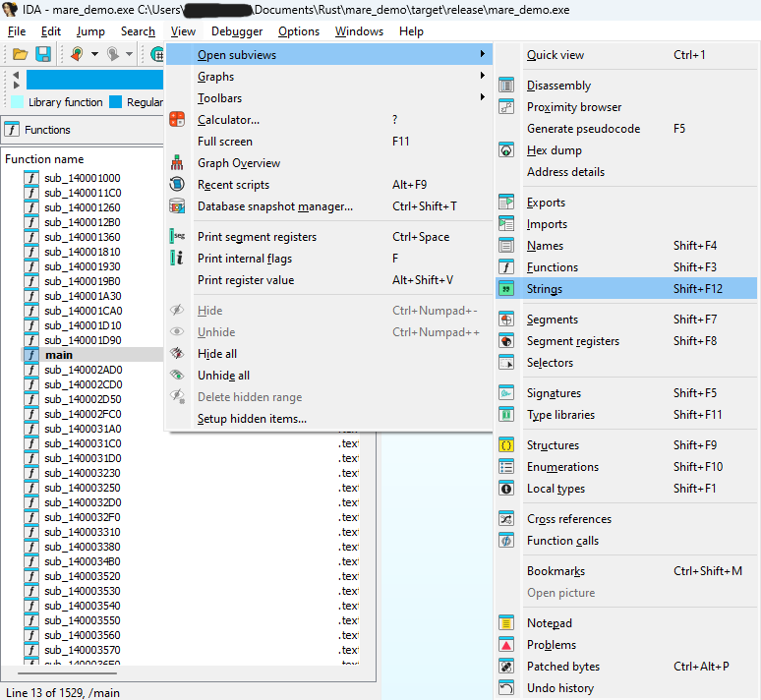Open Database snapshot manager

(274, 206)
